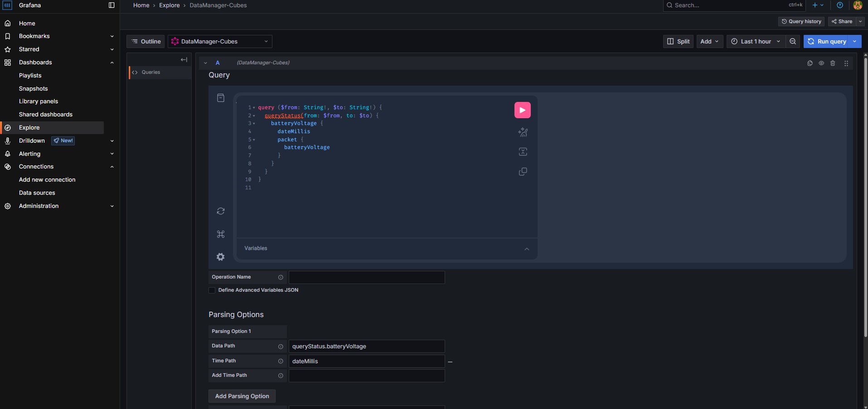This screenshot has height=409, width=868.
Task: Toggle the sidebar dock menu icon
Action: pos(112,5)
